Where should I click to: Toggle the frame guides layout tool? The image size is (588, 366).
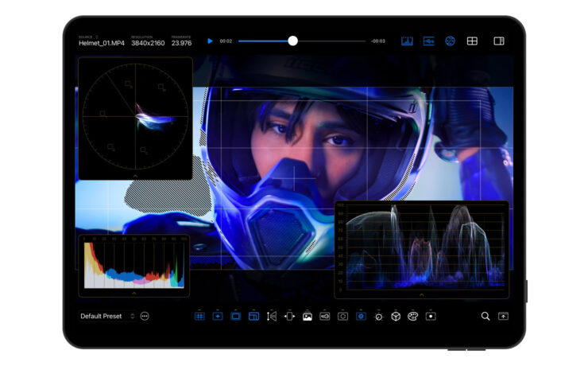click(x=254, y=316)
